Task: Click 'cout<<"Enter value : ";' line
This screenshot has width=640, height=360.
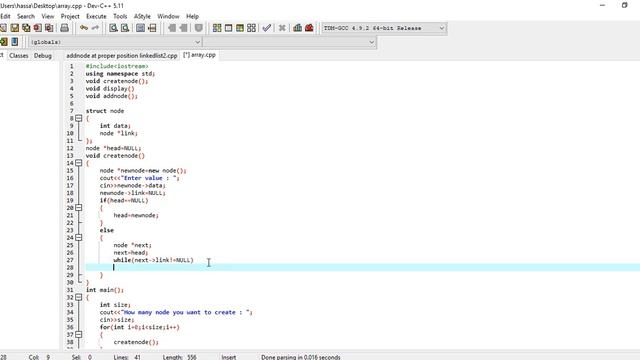Action: 140,178
